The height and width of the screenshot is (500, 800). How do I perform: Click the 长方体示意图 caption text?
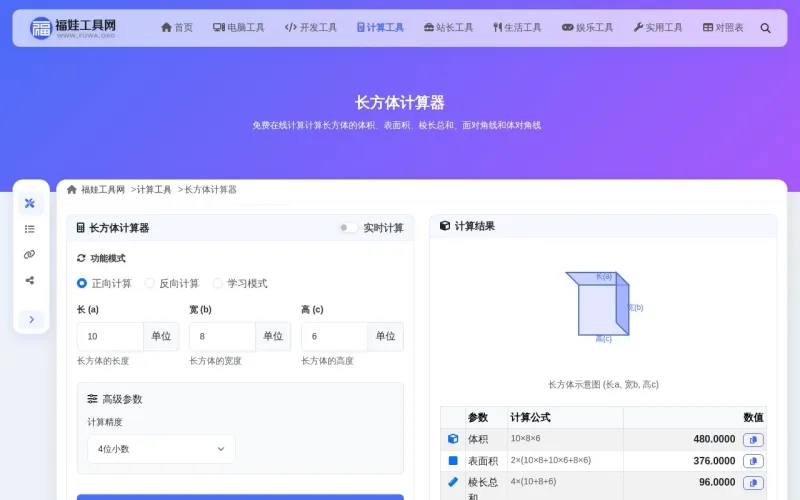(603, 384)
